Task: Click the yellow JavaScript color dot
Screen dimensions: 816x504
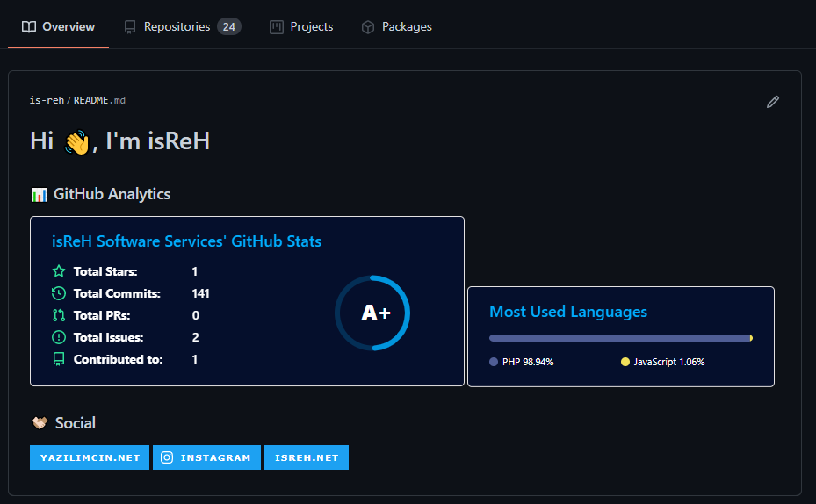Action: point(625,362)
